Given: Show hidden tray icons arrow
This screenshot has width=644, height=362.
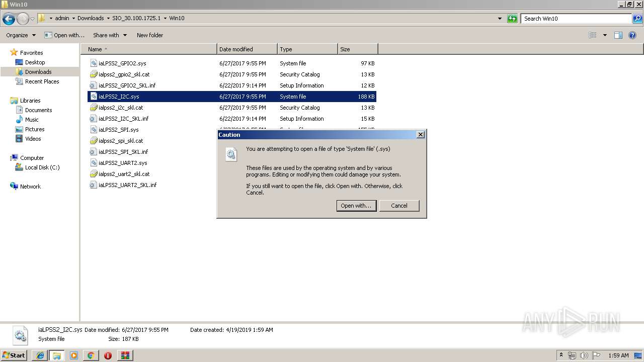Looking at the screenshot, I should tap(561, 355).
